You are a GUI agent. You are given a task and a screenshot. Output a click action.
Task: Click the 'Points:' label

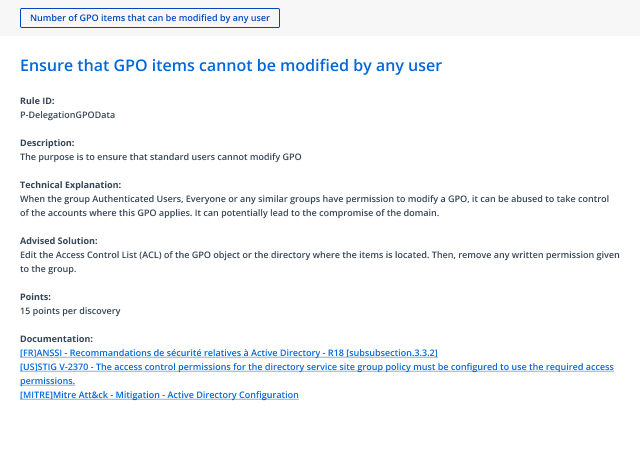pos(36,297)
